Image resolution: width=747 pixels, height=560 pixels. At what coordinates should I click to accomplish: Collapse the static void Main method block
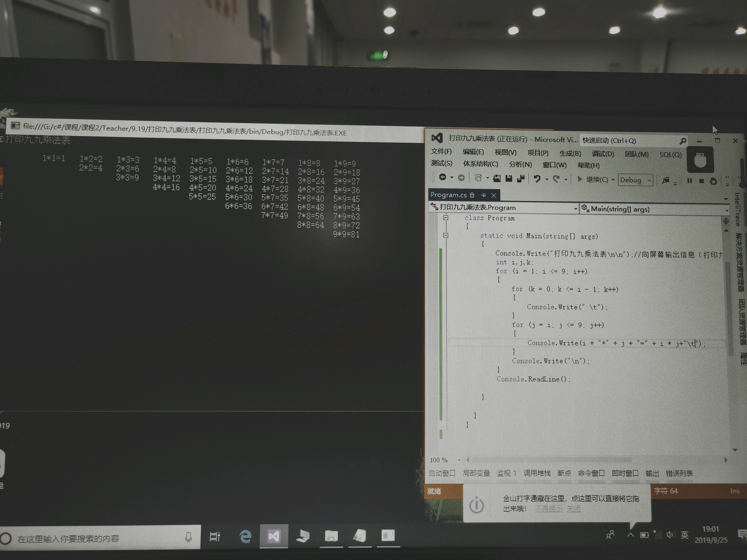pos(446,235)
